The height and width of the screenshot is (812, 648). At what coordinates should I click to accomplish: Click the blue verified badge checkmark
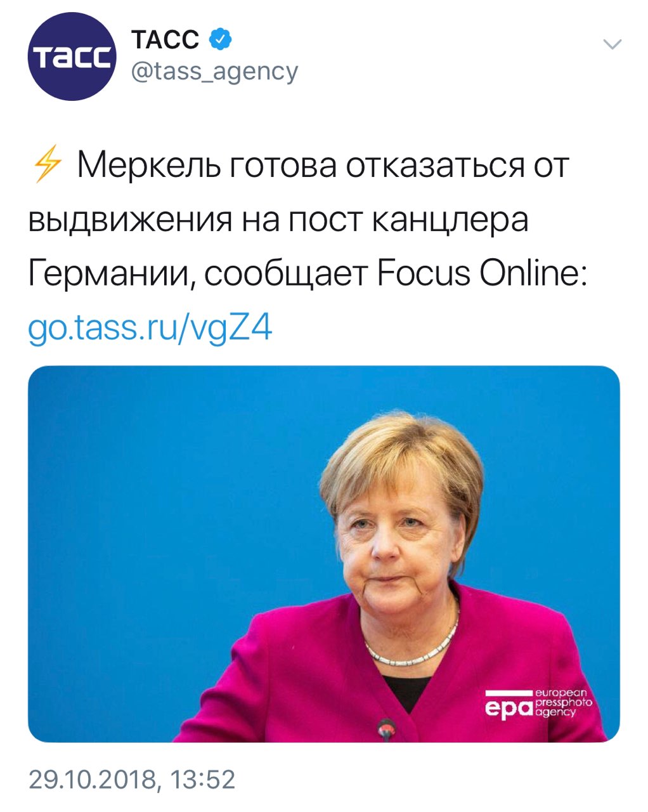point(220,39)
